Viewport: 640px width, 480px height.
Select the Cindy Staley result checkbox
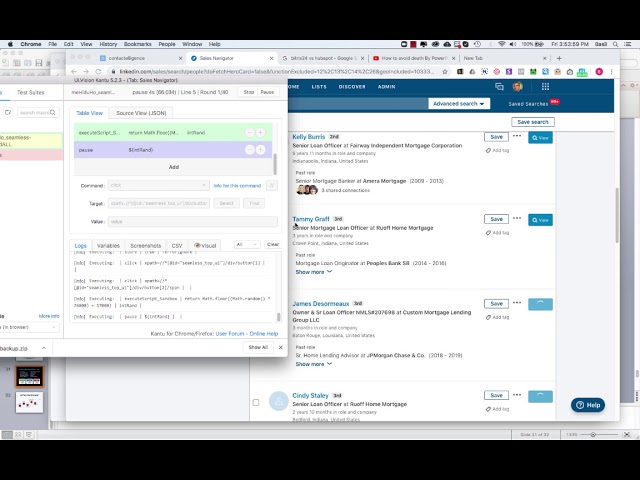[x=256, y=402]
